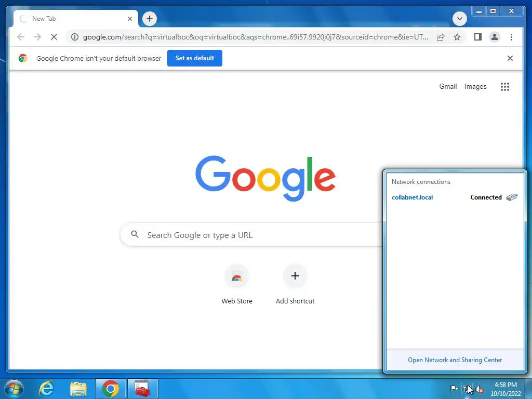This screenshot has height=399, width=532.
Task: Go back using Chrome back arrow
Action: click(21, 37)
